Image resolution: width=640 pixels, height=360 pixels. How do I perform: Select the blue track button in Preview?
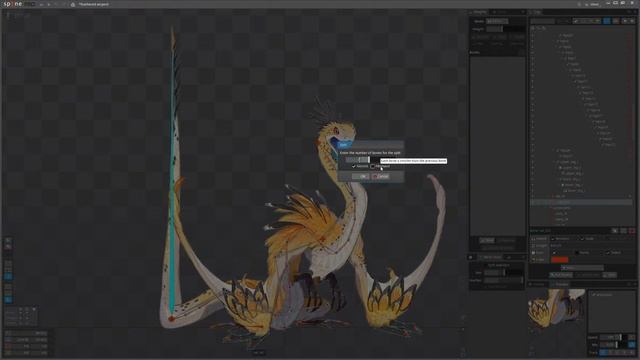[x=604, y=352]
